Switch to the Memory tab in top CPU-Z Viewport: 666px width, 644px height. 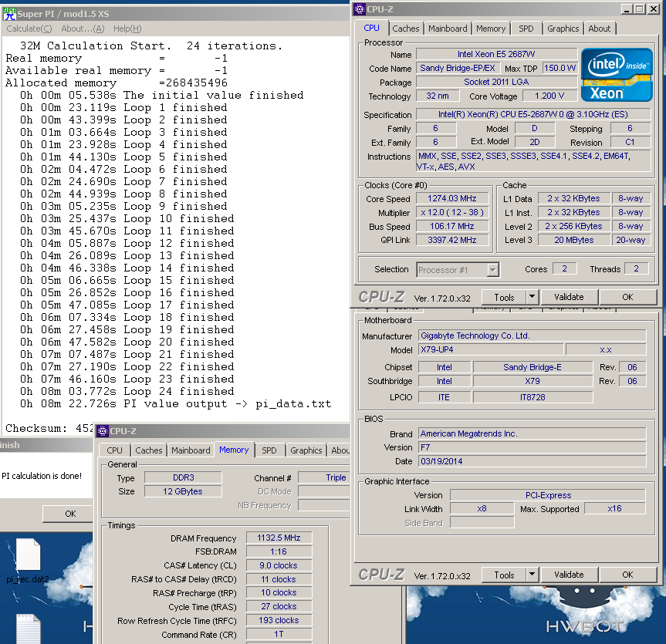(491, 29)
